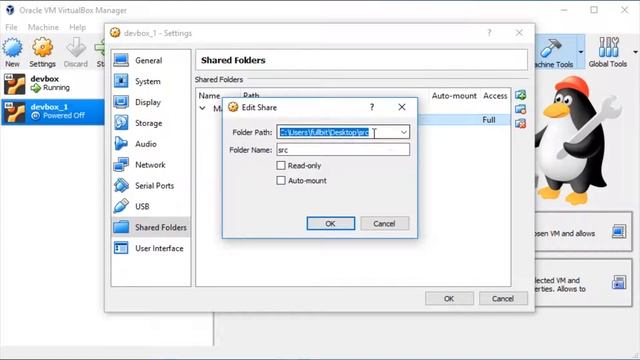The image size is (640, 360).
Task: Click the Auto-mount column header
Action: pyautogui.click(x=454, y=96)
